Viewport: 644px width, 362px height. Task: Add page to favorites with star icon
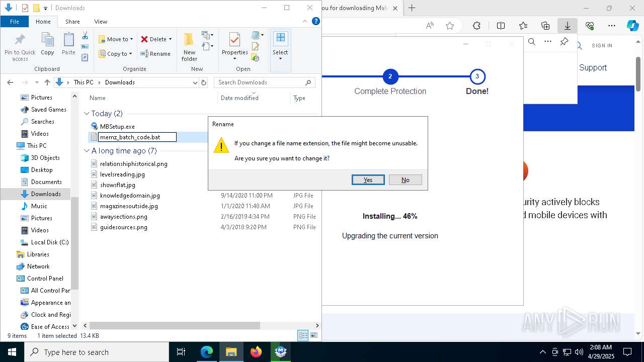click(450, 26)
